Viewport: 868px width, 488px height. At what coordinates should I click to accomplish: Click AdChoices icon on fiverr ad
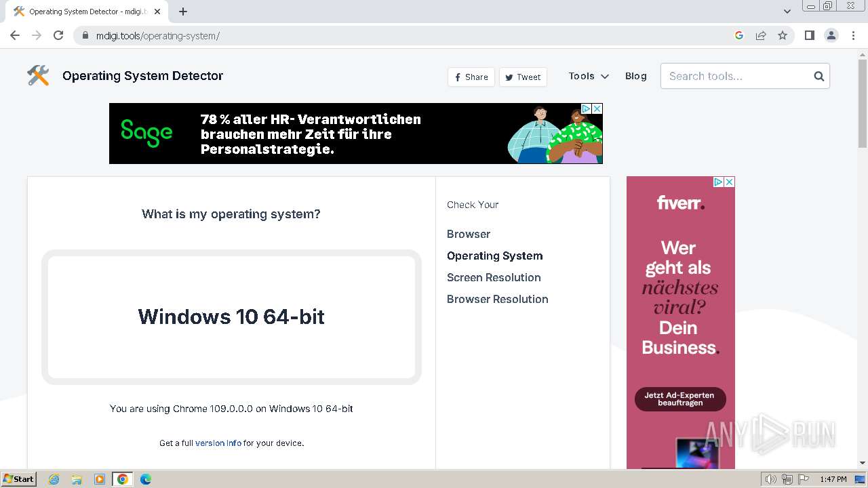(x=719, y=182)
